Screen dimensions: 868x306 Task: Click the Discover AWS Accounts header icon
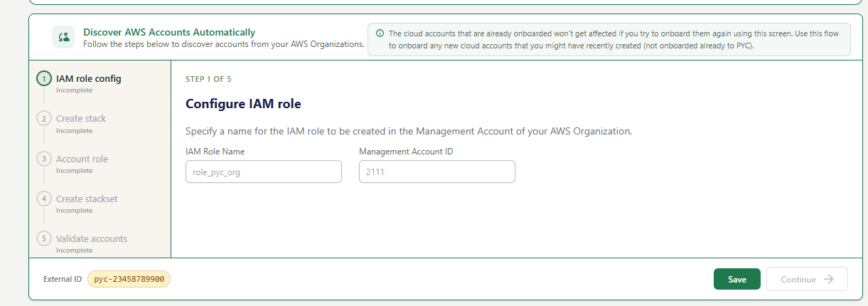click(63, 37)
